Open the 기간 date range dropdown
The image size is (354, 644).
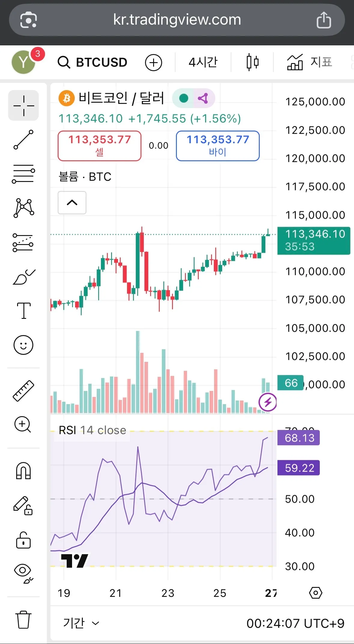[x=80, y=623]
